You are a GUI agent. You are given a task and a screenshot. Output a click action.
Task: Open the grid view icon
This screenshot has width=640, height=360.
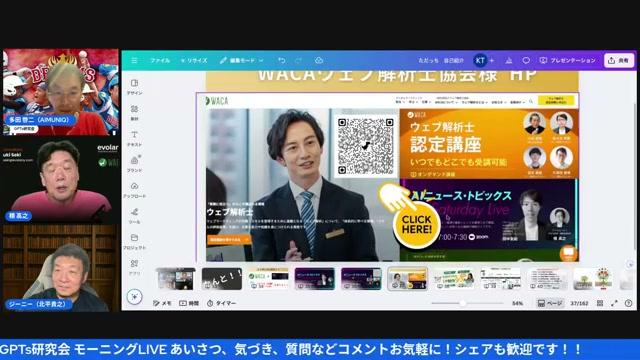[600, 303]
